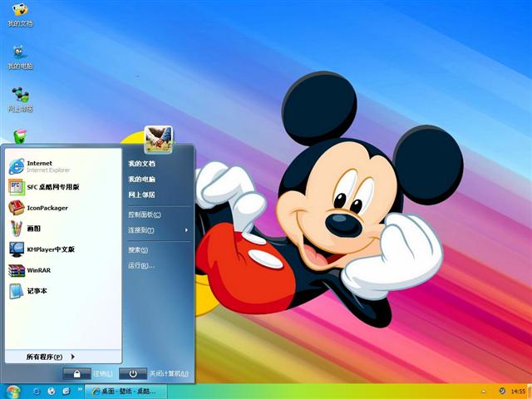Click the user account picture thumbnail

[158, 139]
